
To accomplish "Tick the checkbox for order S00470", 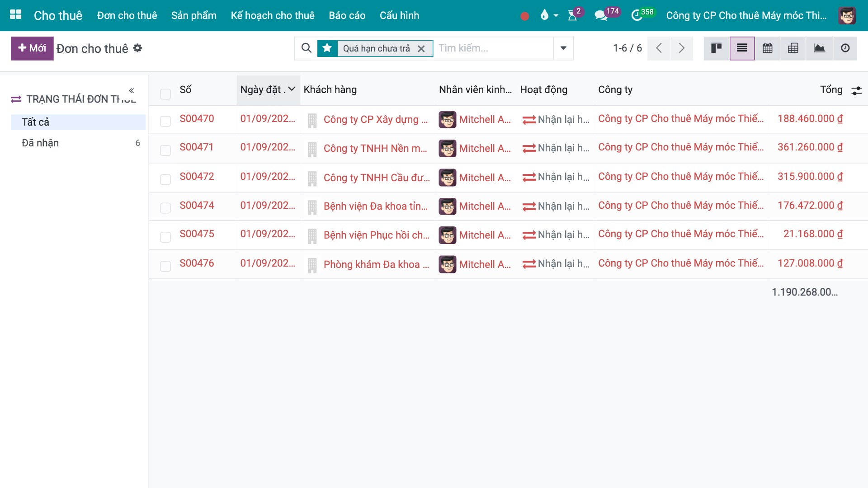I will [165, 121].
